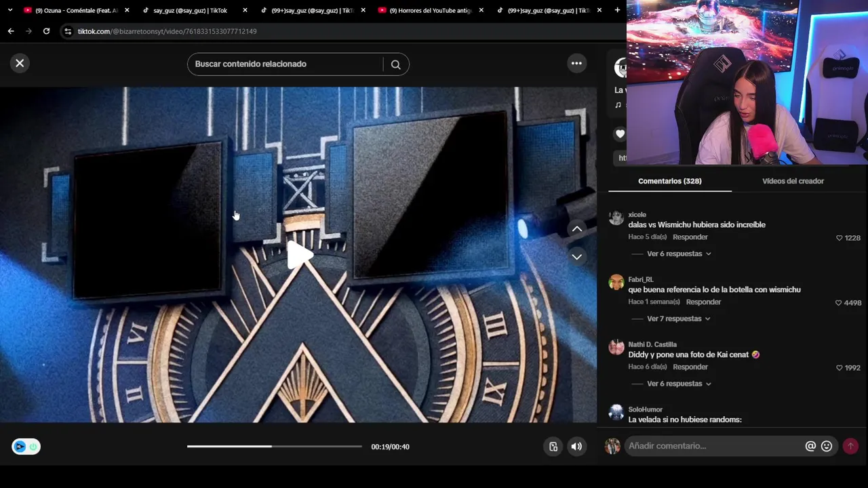Click the browser back arrow
The height and width of the screenshot is (488, 868).
[x=11, y=31]
